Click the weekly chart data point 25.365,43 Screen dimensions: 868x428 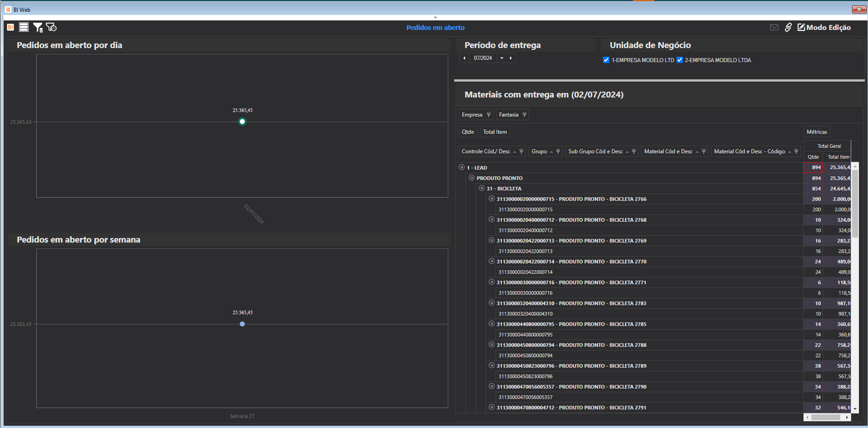tap(242, 324)
